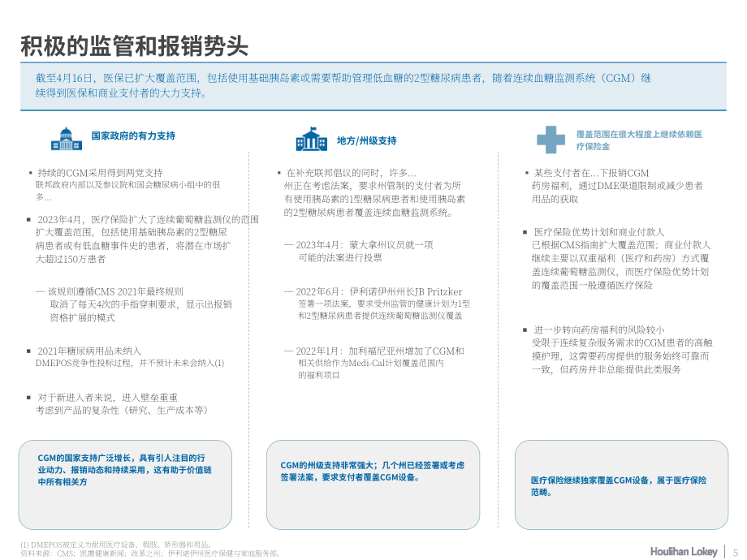Click page number 5
Viewport: 747px width, 560px height.
coord(735,552)
